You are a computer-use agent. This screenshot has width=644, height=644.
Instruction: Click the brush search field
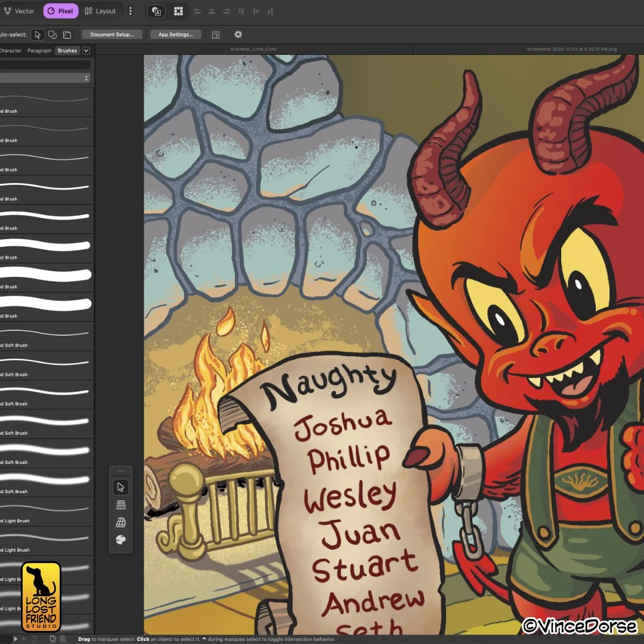click(45, 64)
